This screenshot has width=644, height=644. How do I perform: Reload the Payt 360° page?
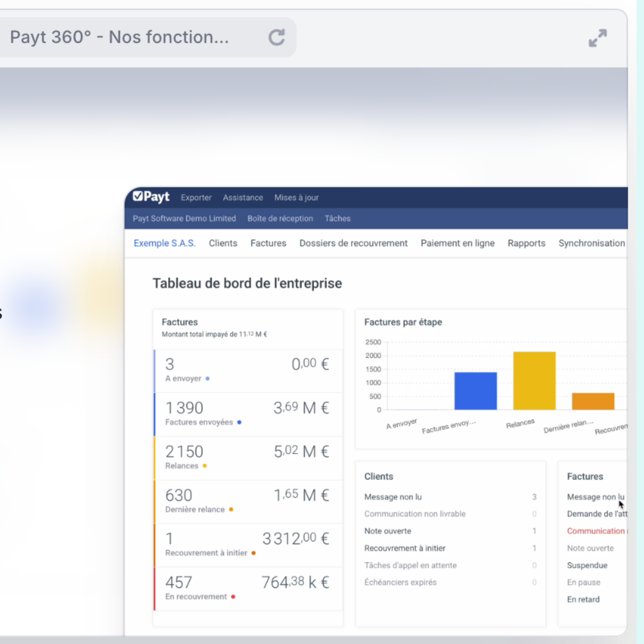point(277,37)
